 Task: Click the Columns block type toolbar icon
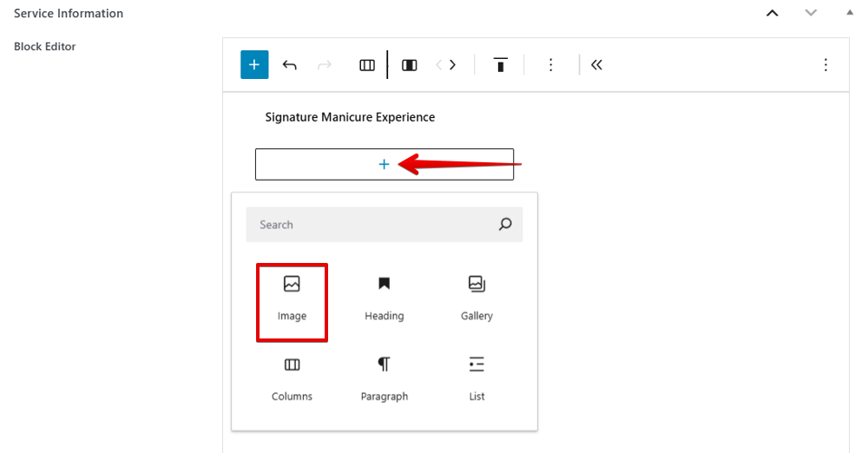[x=367, y=65]
